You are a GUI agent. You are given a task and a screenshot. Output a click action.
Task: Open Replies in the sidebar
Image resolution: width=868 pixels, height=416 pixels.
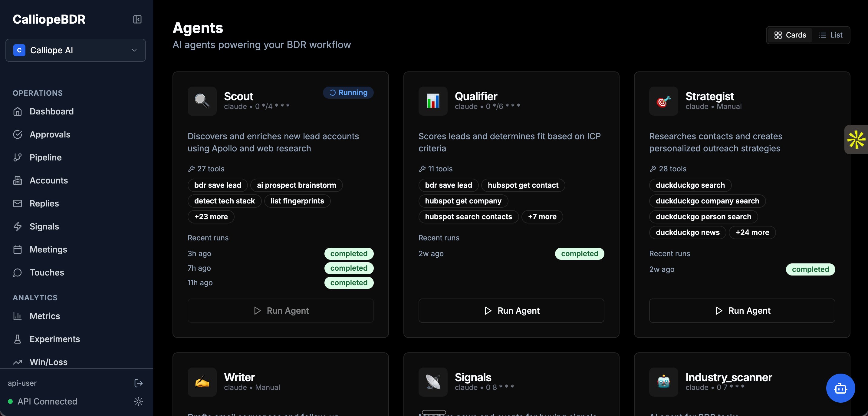(44, 203)
